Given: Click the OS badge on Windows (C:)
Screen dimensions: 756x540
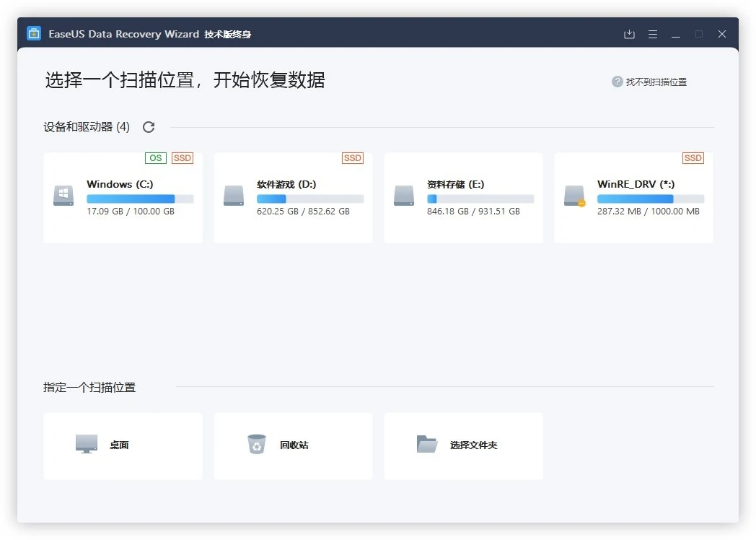Looking at the screenshot, I should (x=156, y=158).
